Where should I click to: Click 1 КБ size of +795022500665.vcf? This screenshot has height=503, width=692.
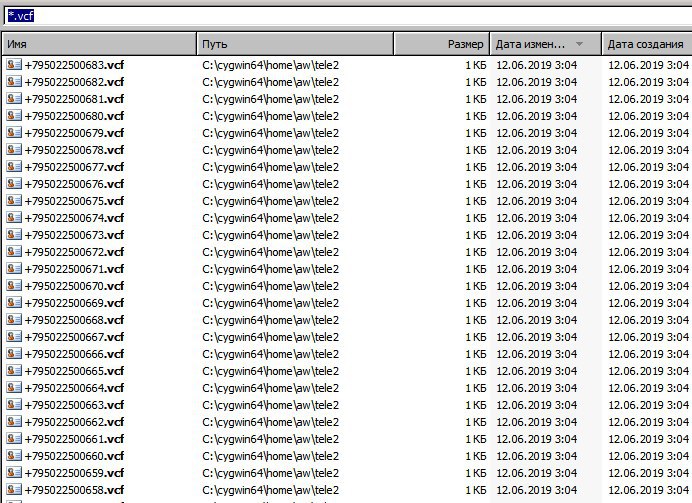click(476, 371)
